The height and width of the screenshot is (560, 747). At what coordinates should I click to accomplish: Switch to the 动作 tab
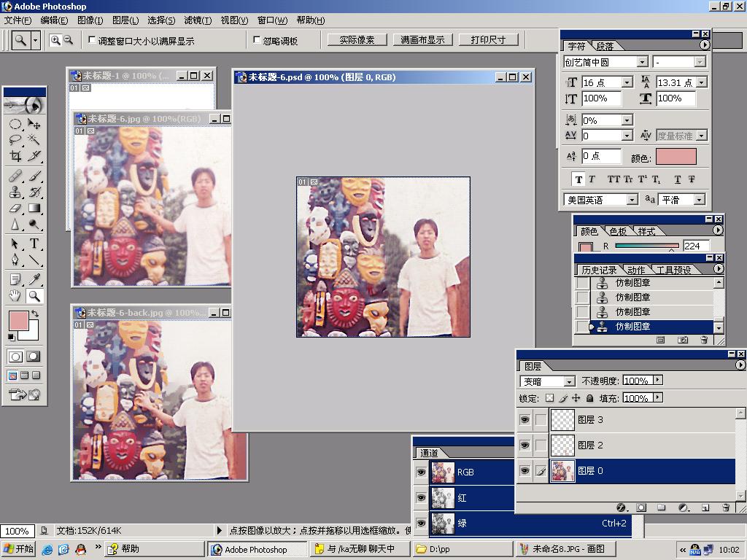636,270
